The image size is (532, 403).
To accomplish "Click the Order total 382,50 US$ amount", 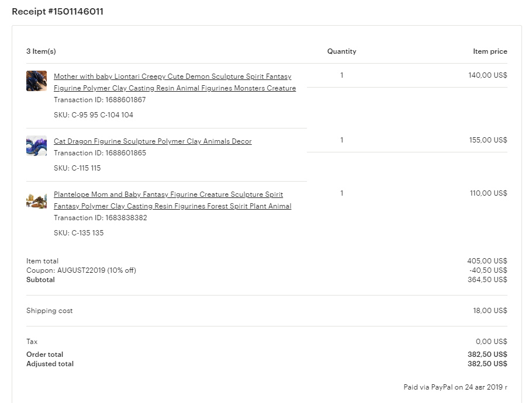I will click(488, 354).
